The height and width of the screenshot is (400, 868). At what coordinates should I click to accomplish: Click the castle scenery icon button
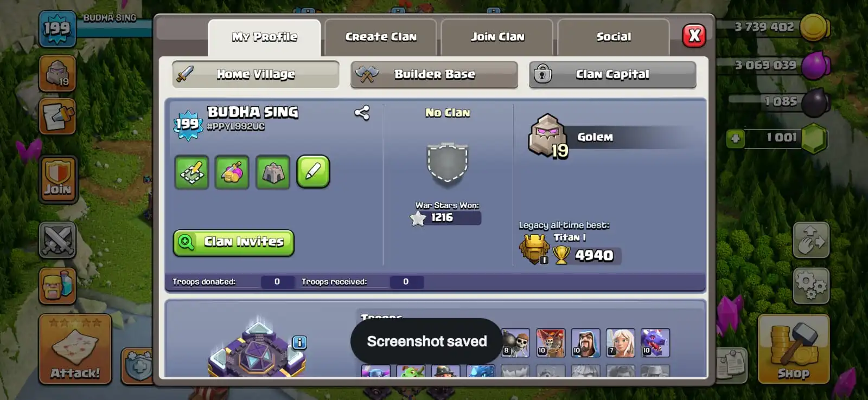click(x=273, y=172)
